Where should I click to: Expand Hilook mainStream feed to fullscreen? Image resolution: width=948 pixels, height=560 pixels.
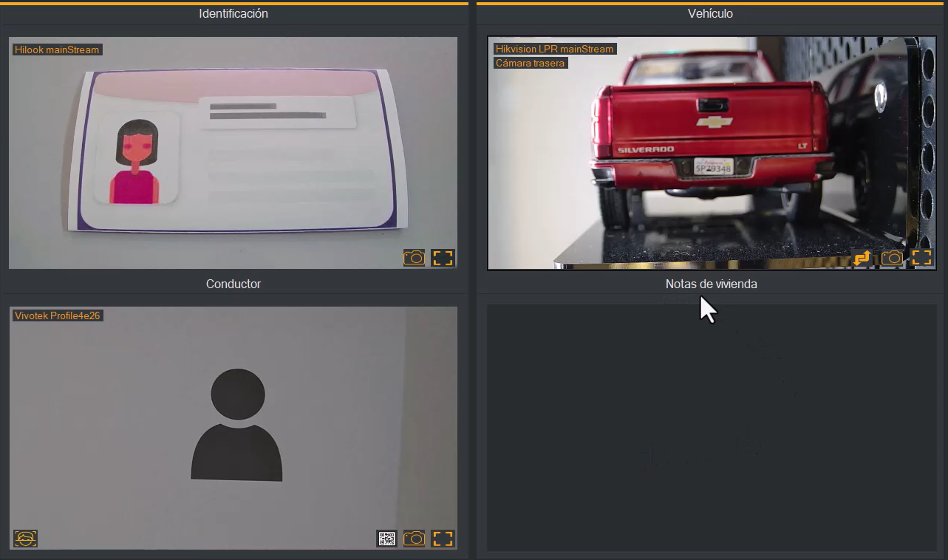443,258
